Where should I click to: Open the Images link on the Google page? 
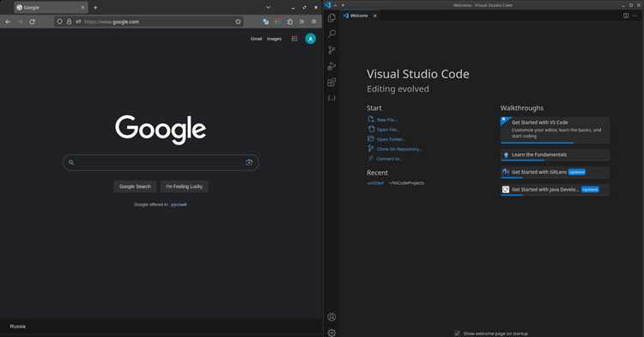click(x=274, y=39)
